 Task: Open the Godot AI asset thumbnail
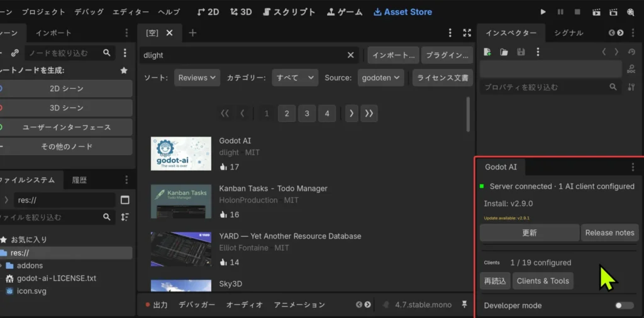click(180, 154)
